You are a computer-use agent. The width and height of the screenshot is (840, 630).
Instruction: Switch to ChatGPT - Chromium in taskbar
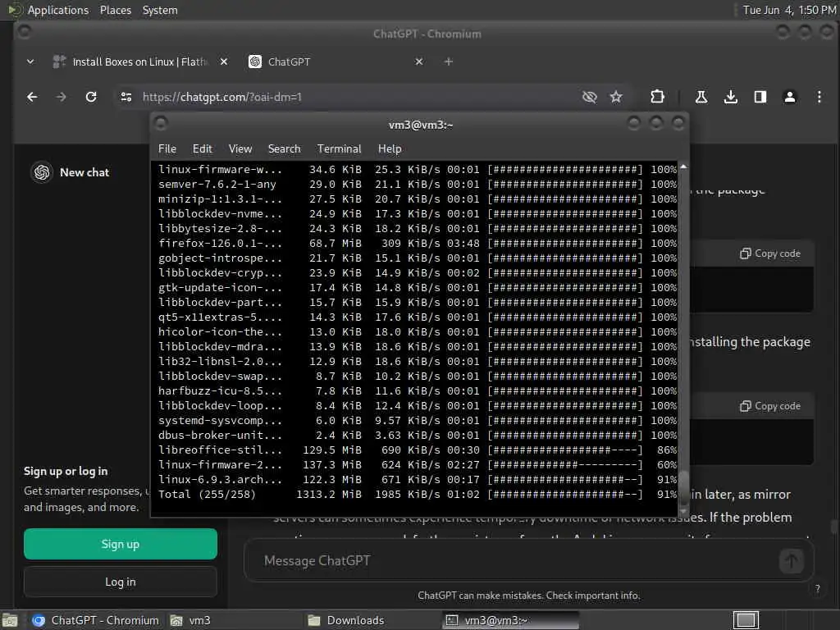click(95, 620)
